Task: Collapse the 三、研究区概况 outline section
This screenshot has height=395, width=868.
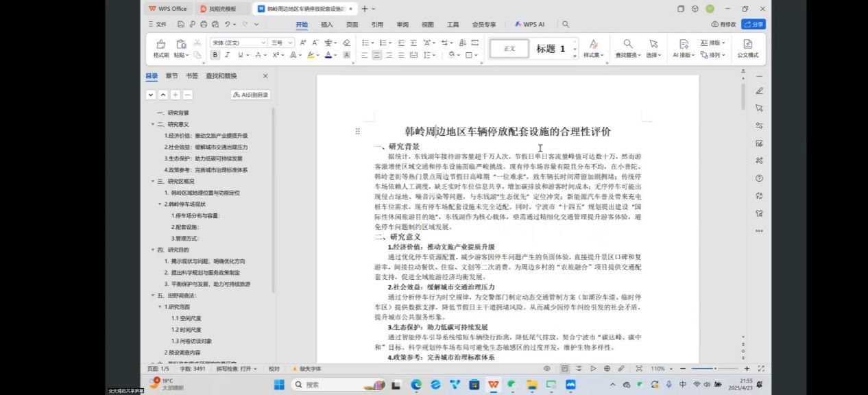Action: click(153, 182)
